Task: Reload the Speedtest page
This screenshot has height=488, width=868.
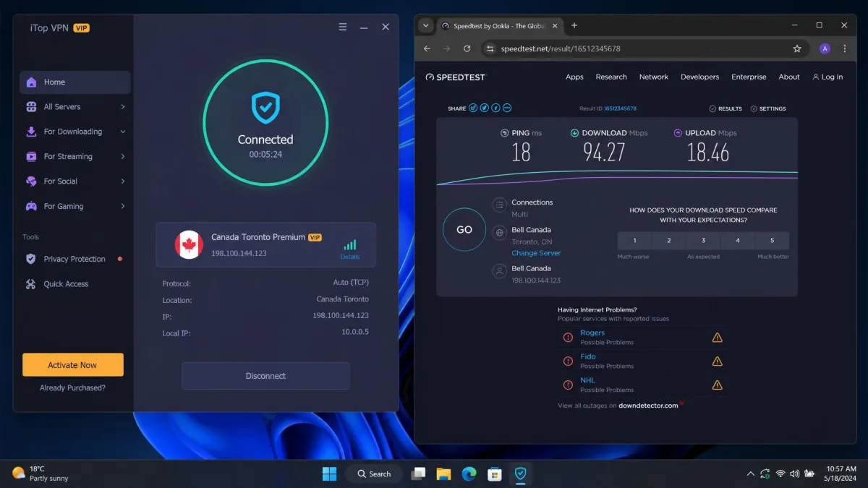Action: click(467, 48)
